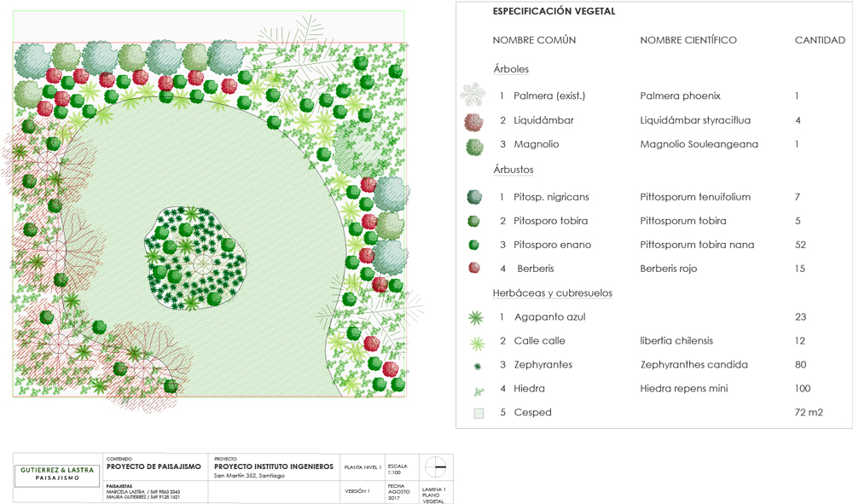Click quantity 23 for Agapanto azul
This screenshot has height=504, width=853.
tap(800, 317)
